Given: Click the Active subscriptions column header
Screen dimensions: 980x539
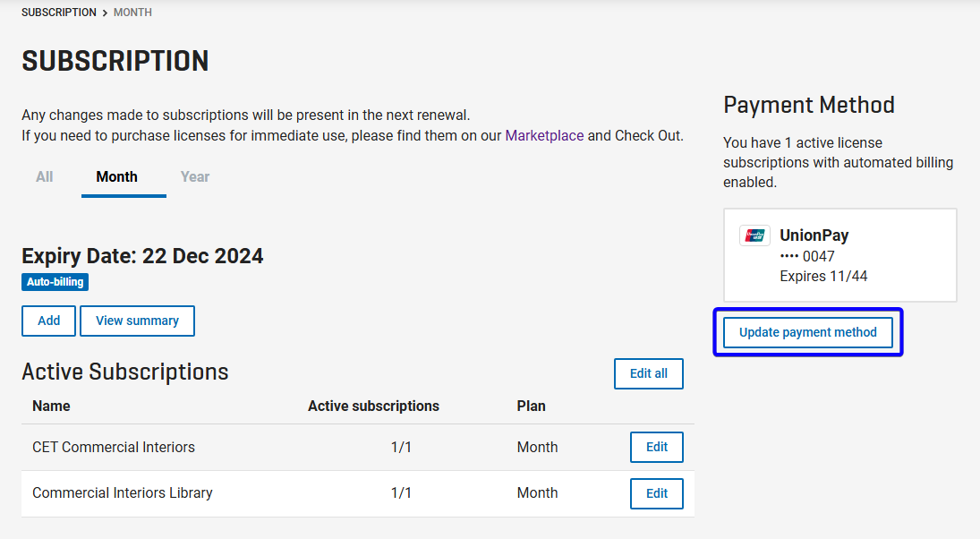Looking at the screenshot, I should point(373,406).
